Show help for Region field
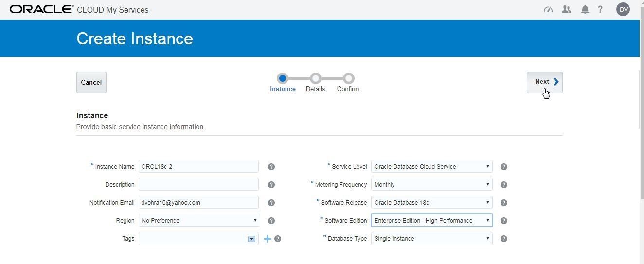Screen dimensions: 644x264 pyautogui.click(x=271, y=221)
